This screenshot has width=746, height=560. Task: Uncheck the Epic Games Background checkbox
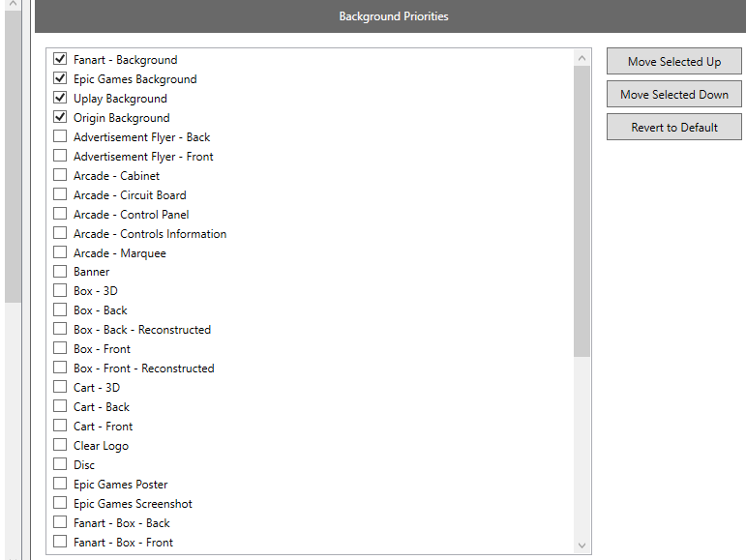60,78
